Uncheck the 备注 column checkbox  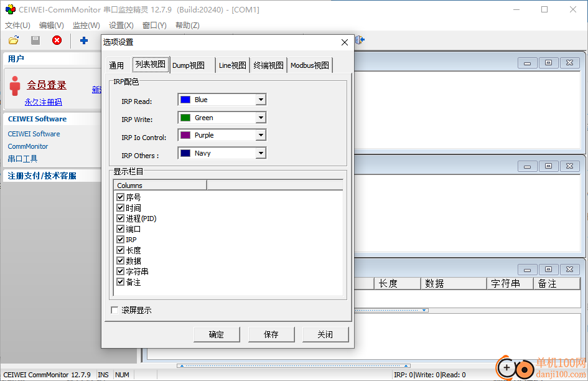point(120,281)
